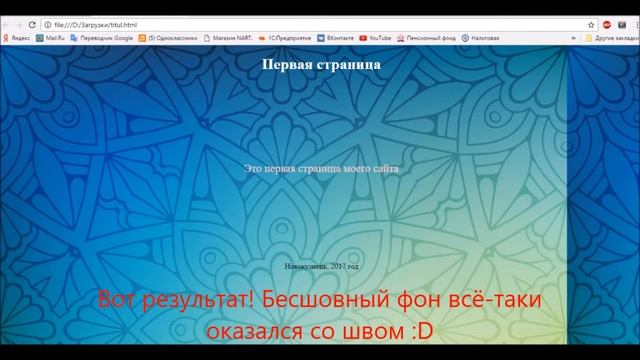Open the 1С:Предприятие bookmark
Image resolution: width=640 pixels, height=360 pixels.
point(285,38)
